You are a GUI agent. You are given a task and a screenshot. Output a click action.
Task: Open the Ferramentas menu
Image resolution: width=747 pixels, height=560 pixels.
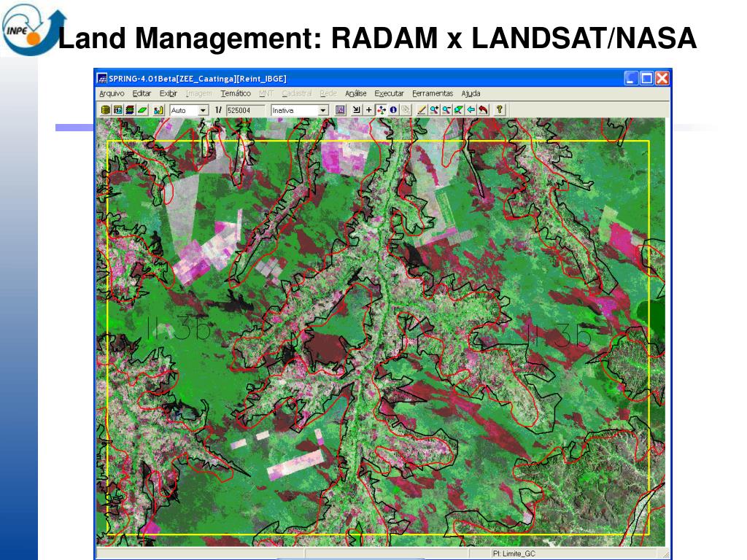[433, 93]
